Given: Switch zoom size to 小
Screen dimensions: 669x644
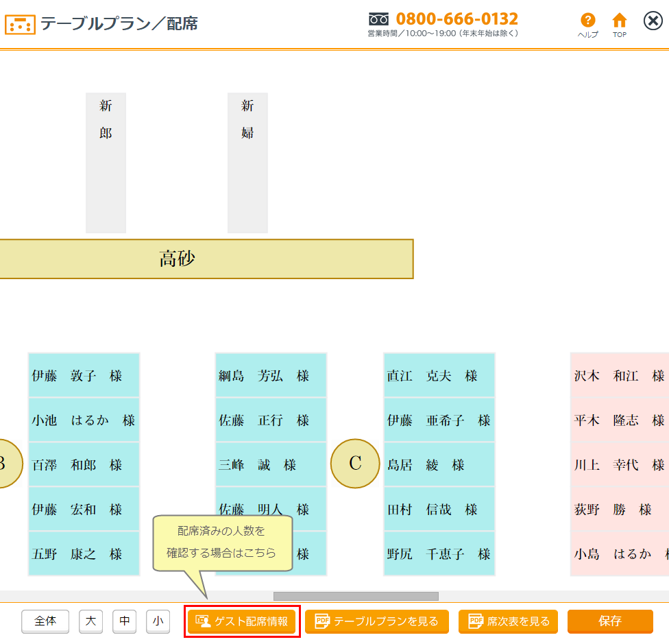Looking at the screenshot, I should [x=158, y=621].
